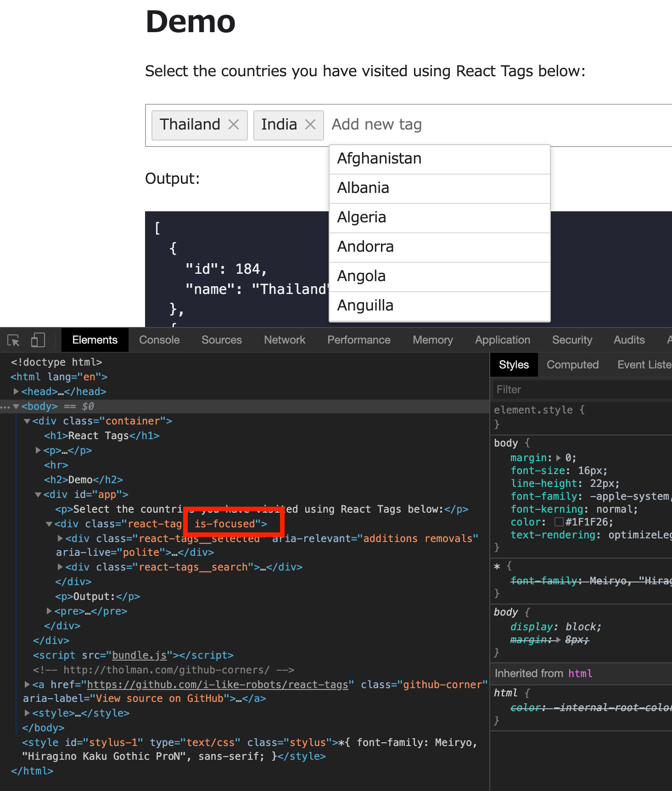
Task: Click the Demo heading
Action: [190, 22]
